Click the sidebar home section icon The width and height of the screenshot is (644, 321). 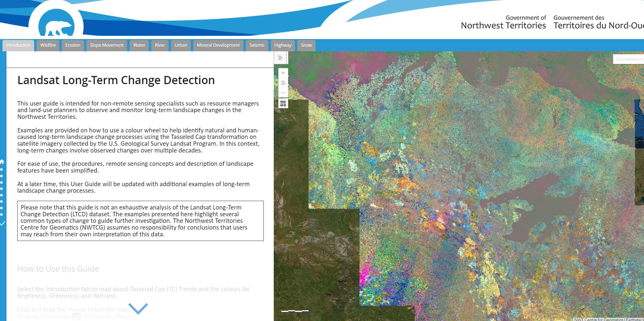(2, 162)
